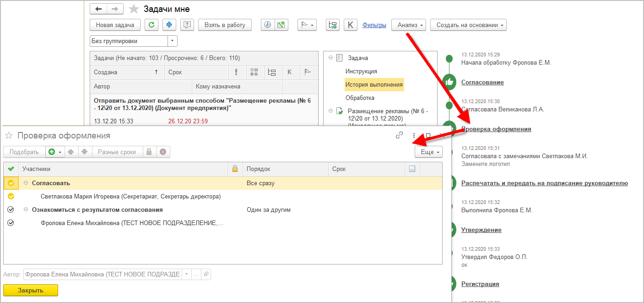Open the 'Согласование' link in history timeline
This screenshot has height=303, width=644.
pyautogui.click(x=482, y=82)
